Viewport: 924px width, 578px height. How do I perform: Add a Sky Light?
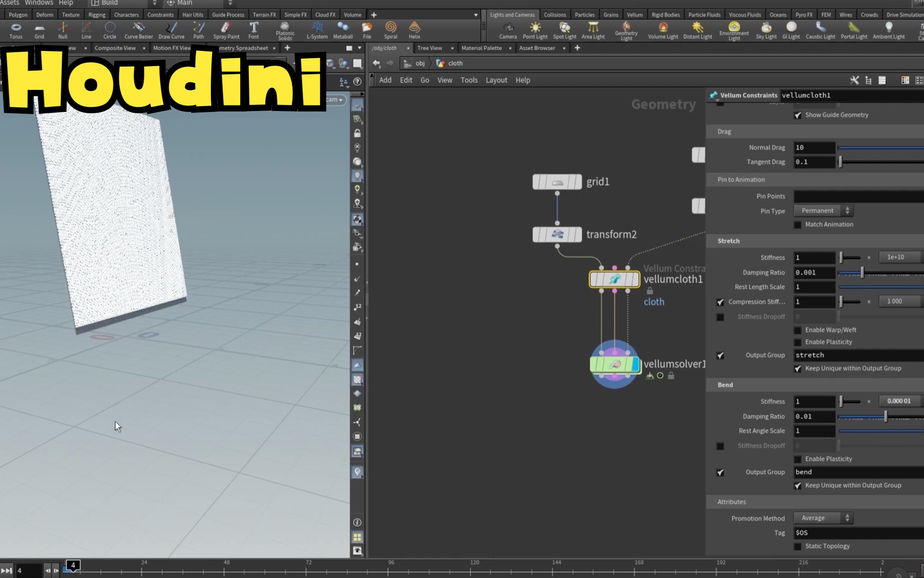[766, 30]
